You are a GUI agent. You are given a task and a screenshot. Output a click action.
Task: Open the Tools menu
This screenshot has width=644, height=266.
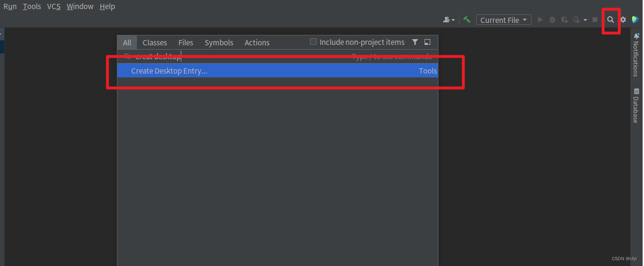[32, 7]
